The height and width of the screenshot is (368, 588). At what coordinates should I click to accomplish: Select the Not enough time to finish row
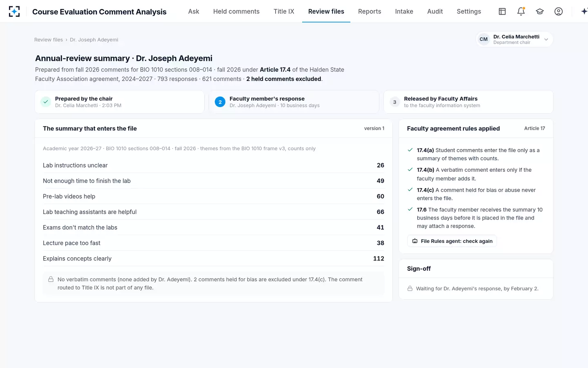(x=214, y=181)
